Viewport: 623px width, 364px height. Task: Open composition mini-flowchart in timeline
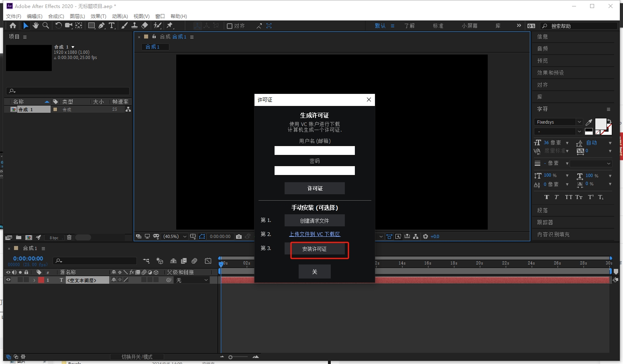click(x=146, y=261)
